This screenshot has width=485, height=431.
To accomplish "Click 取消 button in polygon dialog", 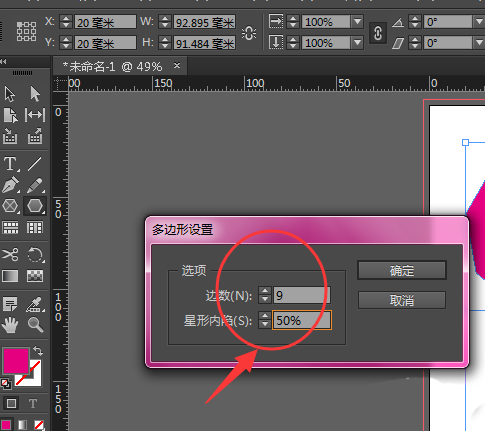I will (x=402, y=300).
